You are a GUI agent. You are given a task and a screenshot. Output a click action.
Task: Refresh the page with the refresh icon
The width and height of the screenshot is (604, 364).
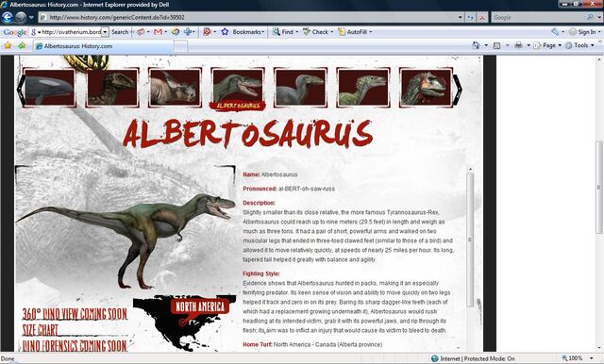pos(470,17)
